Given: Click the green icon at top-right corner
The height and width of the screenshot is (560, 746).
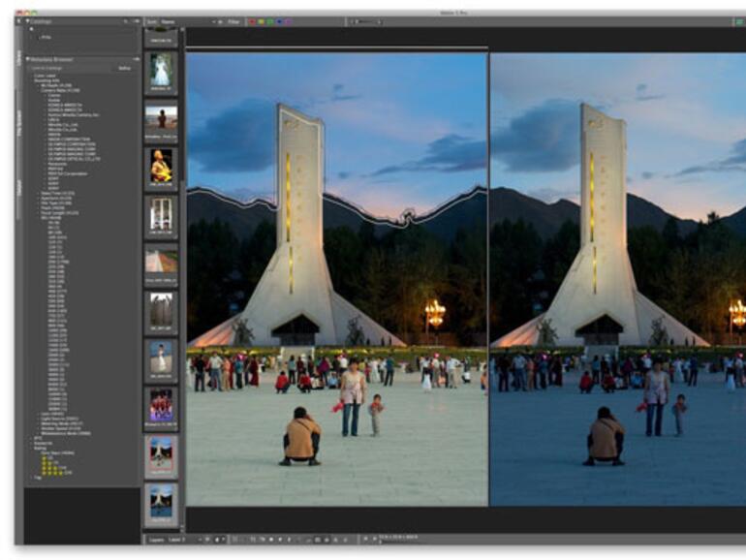Looking at the screenshot, I should pyautogui.click(x=739, y=20).
